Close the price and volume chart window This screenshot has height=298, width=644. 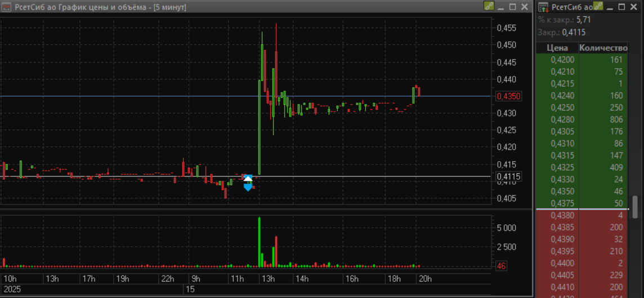point(525,7)
